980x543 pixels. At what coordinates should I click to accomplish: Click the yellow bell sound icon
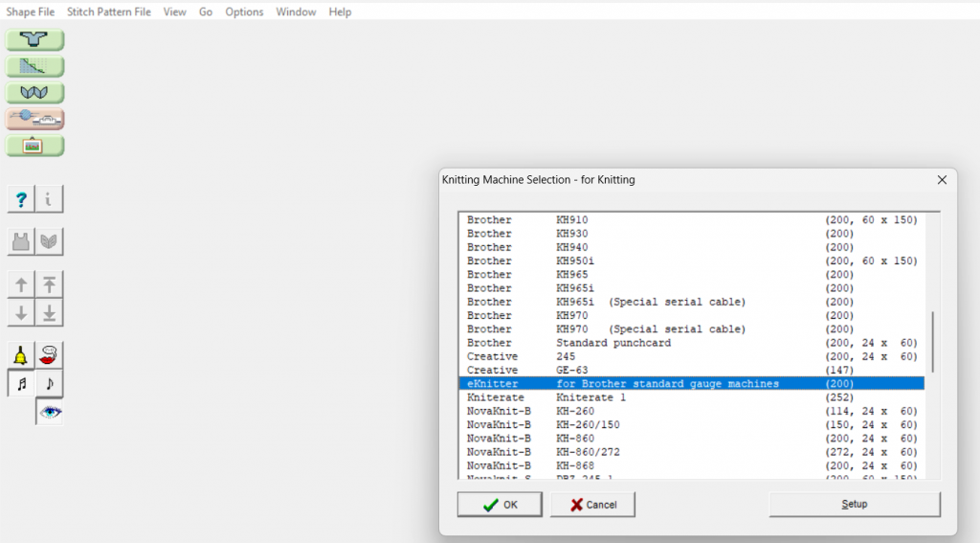coord(21,355)
